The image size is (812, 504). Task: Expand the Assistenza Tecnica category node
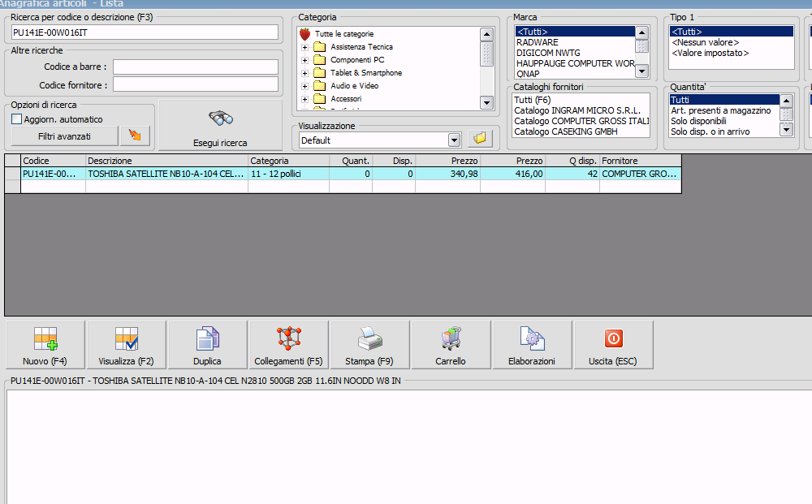305,47
